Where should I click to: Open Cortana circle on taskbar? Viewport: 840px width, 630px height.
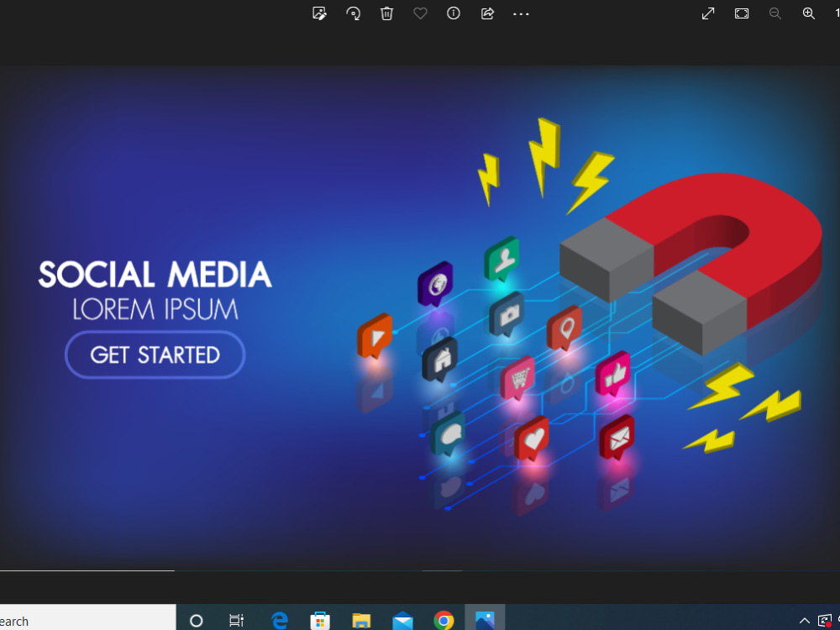click(197, 621)
